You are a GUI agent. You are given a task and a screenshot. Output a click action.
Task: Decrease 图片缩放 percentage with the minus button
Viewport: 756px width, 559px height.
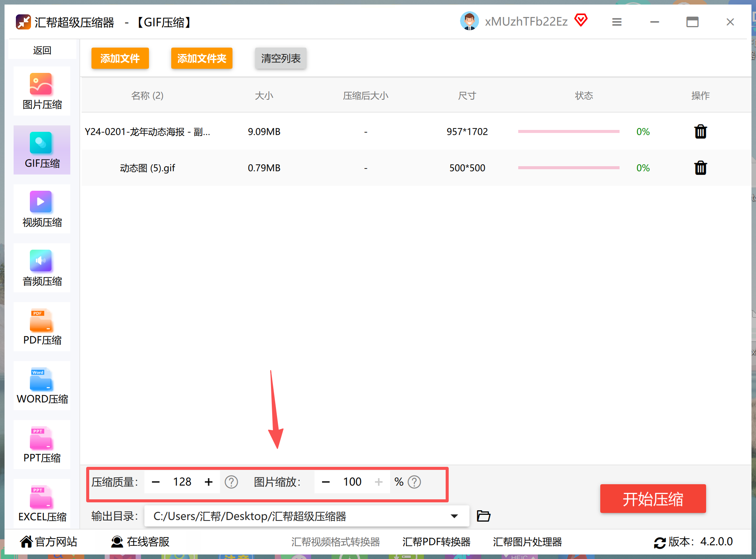(326, 482)
